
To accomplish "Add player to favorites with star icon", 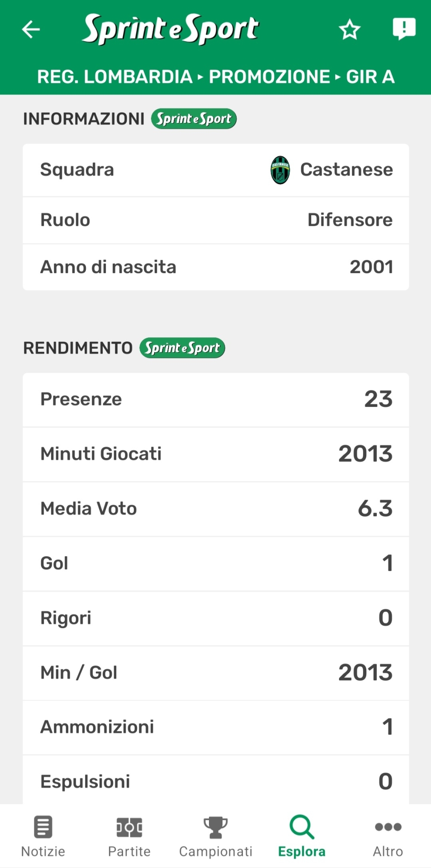I will [x=349, y=30].
